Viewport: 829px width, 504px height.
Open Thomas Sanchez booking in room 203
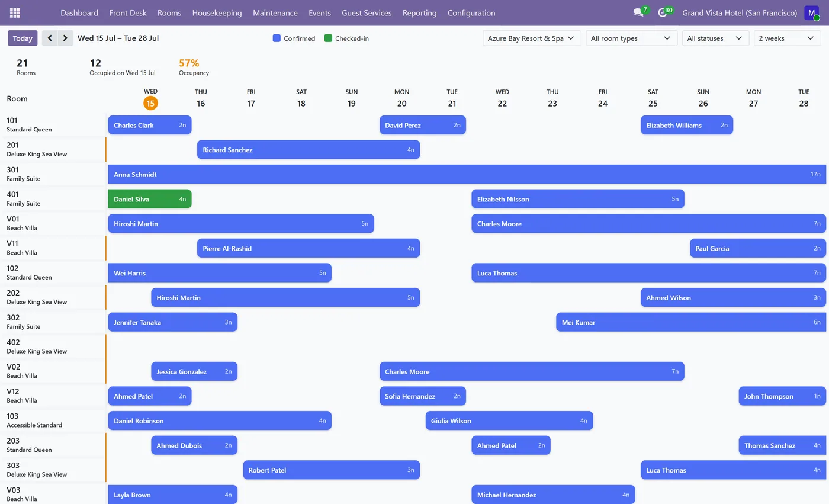(x=782, y=445)
